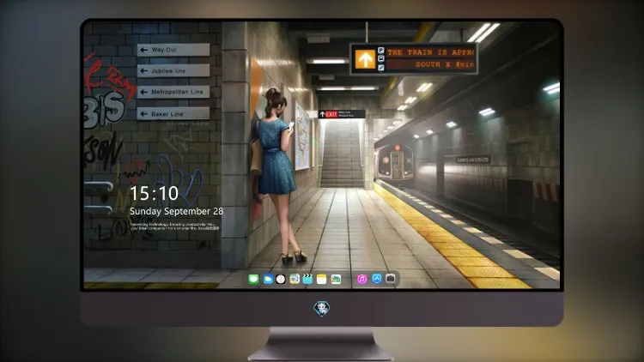Click the Sunday September 28 date text
The width and height of the screenshot is (644, 362).
point(177,211)
